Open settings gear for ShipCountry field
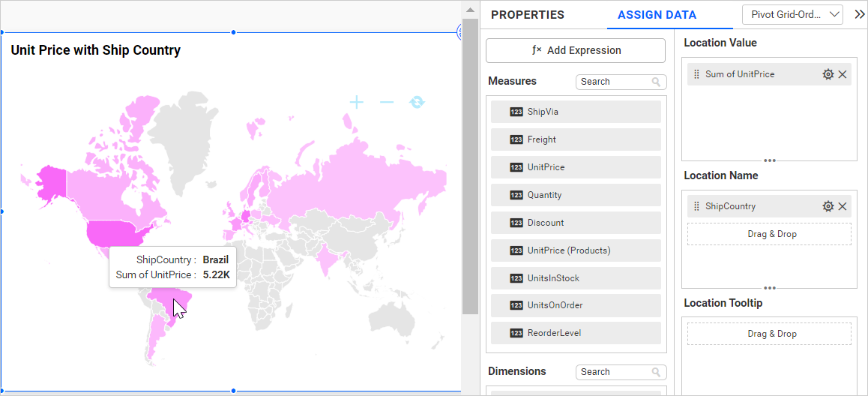868x396 pixels. coord(828,206)
